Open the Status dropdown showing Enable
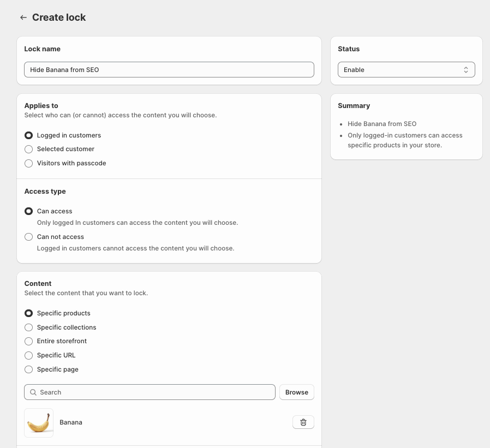 click(406, 69)
